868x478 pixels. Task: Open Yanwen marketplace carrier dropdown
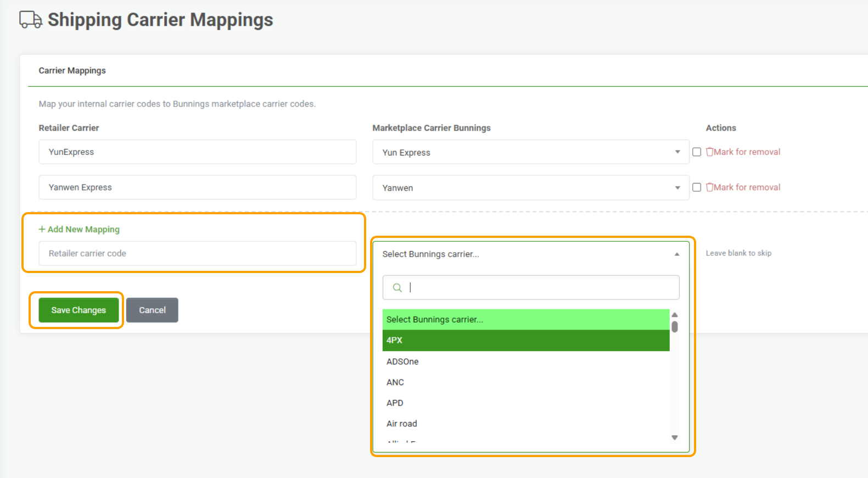point(530,187)
